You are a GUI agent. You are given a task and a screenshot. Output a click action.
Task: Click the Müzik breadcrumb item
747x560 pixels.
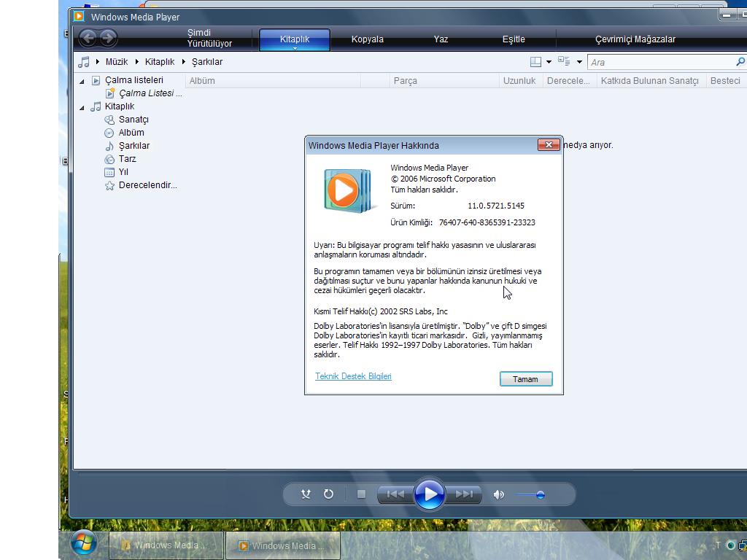pyautogui.click(x=117, y=62)
